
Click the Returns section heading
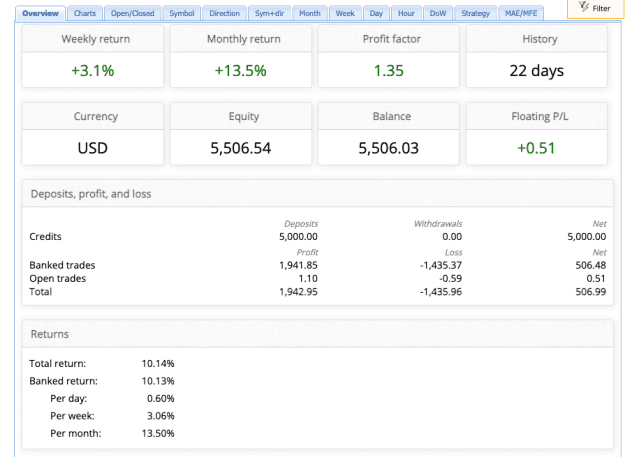tap(50, 334)
